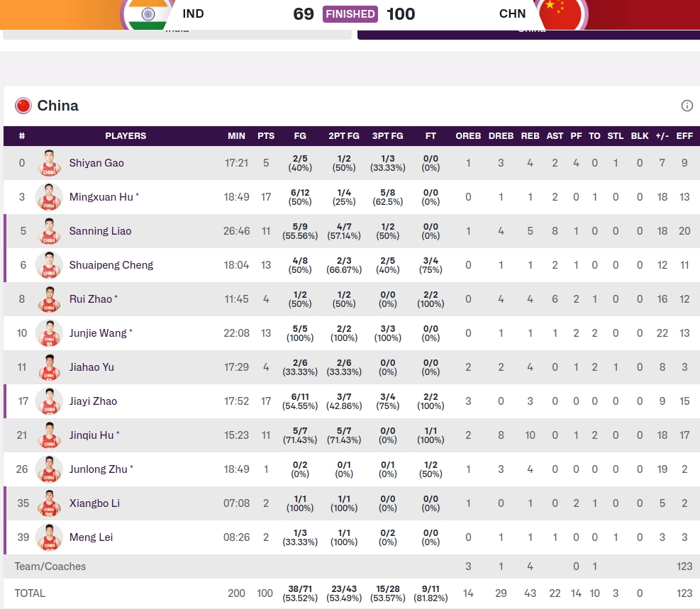
Task: Click the MIN column header
Action: pyautogui.click(x=236, y=136)
